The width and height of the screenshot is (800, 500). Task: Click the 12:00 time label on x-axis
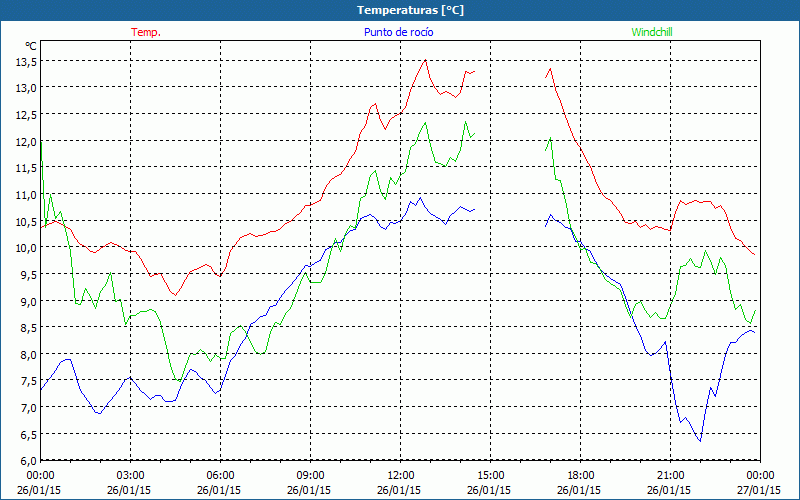coord(399,476)
